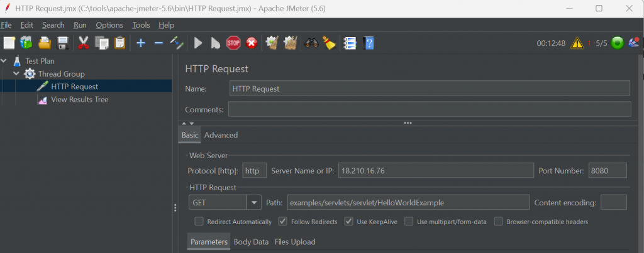Click the Cut scissors toolbar icon

pos(83,43)
